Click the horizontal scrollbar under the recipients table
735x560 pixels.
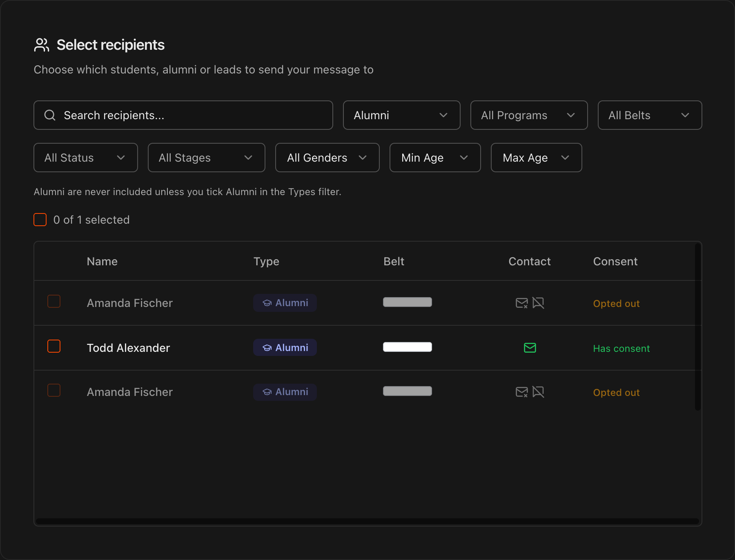coord(367,521)
